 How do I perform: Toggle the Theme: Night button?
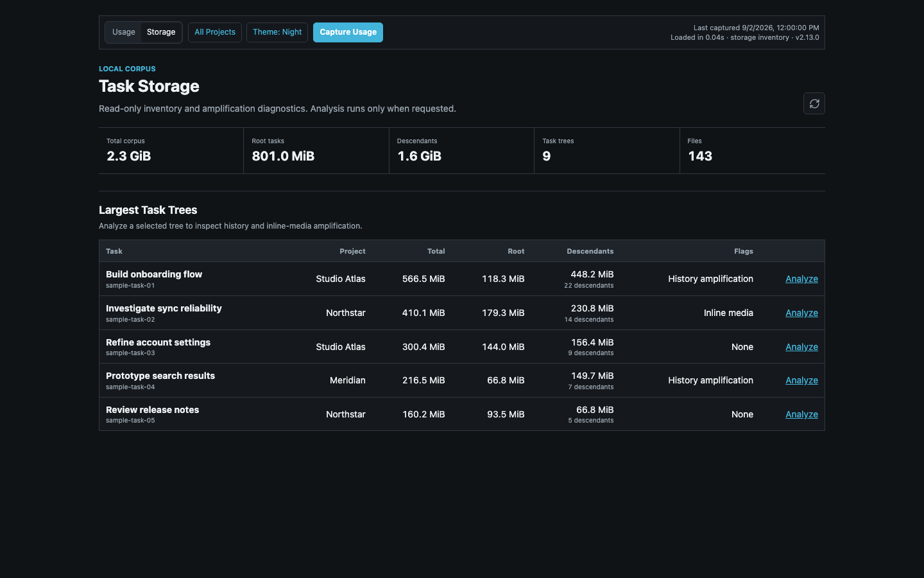tap(277, 32)
